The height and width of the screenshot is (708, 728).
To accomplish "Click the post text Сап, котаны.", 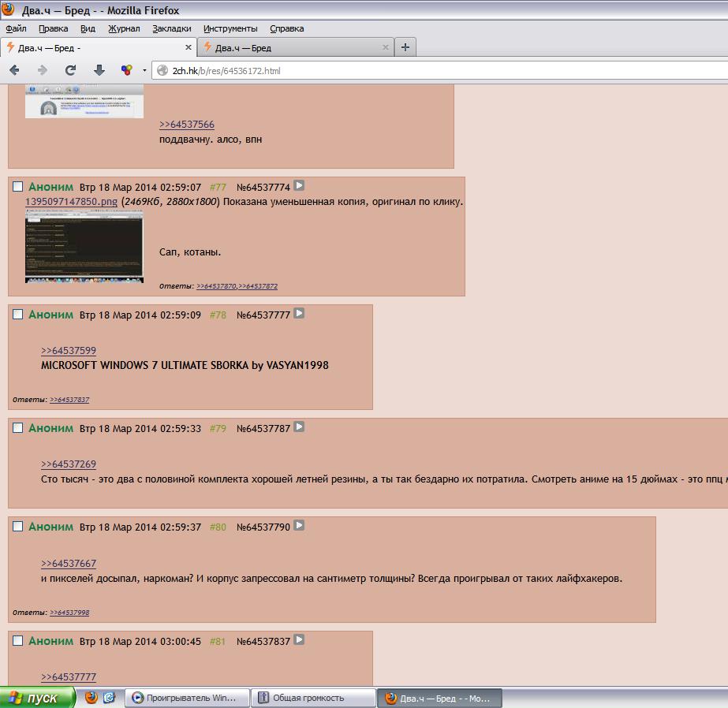I will (190, 252).
